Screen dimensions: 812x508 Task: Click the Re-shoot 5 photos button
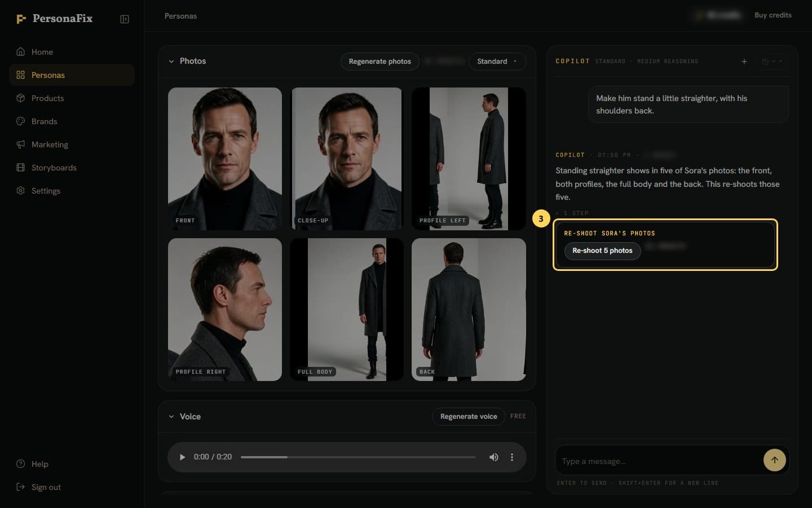click(602, 251)
